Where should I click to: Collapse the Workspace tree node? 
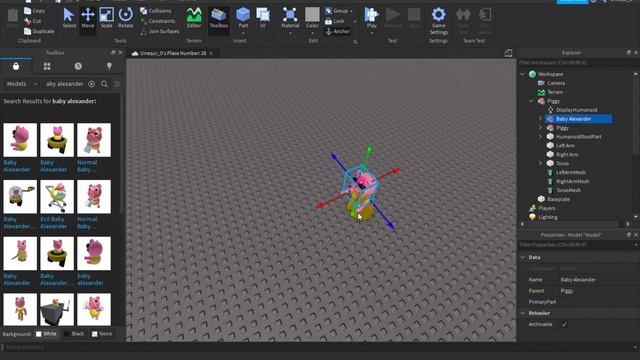[522, 74]
